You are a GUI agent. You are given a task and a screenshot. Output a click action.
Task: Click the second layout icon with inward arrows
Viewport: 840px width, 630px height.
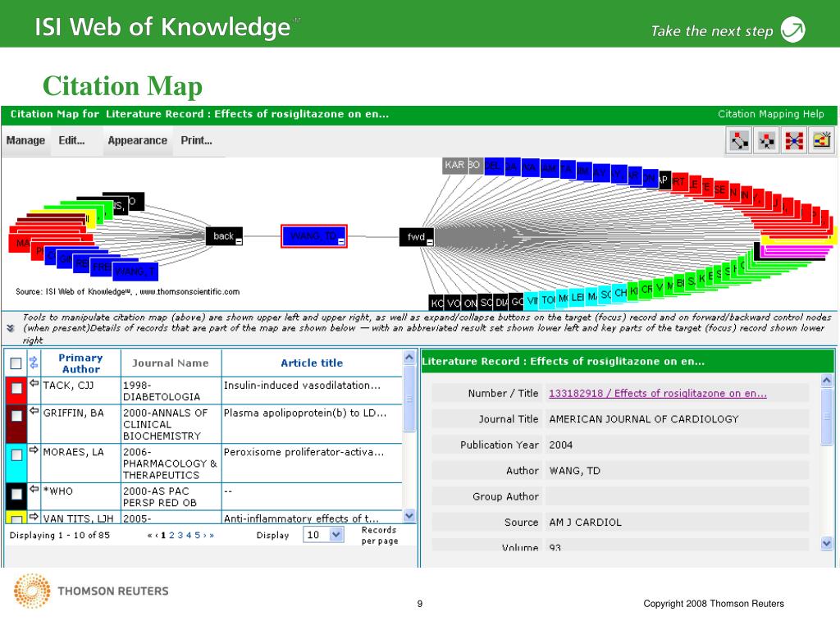click(767, 141)
